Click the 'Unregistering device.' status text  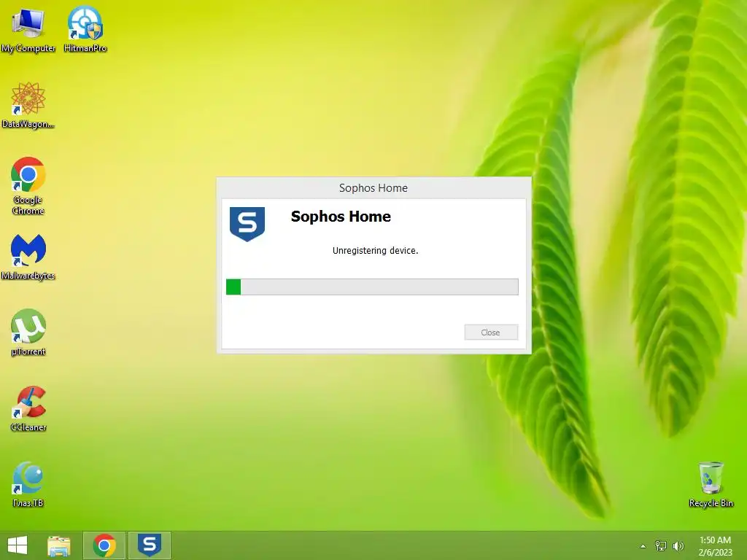point(376,251)
